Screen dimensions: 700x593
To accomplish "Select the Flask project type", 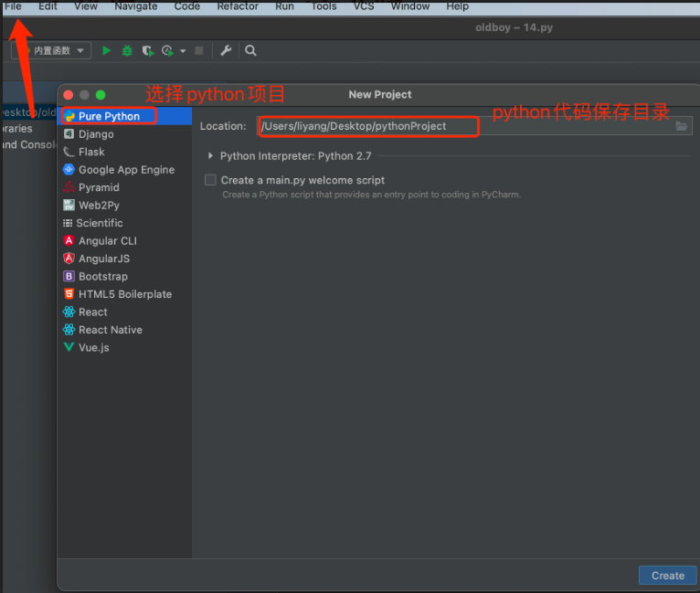I will 124,152.
